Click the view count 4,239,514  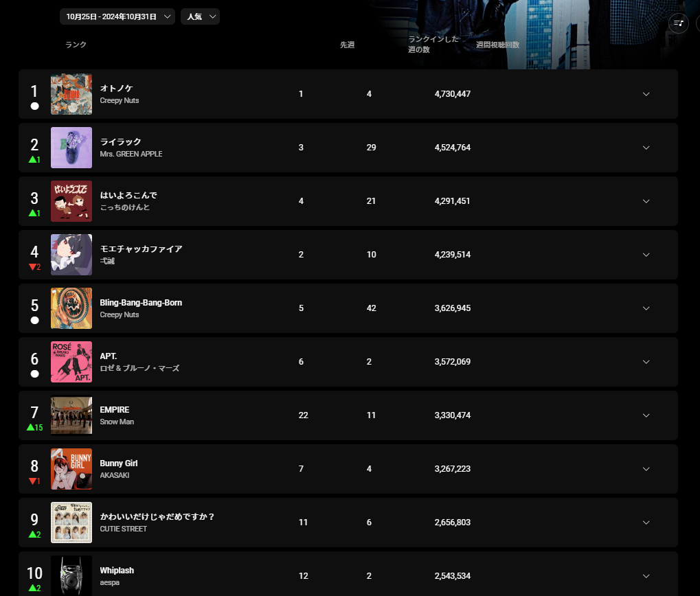pos(453,255)
